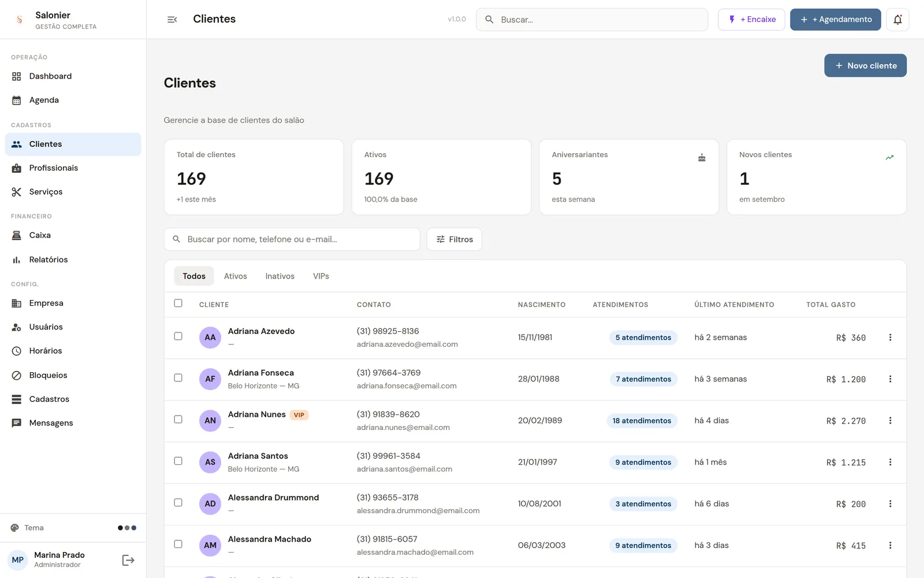Open Horários configuration

point(73,351)
